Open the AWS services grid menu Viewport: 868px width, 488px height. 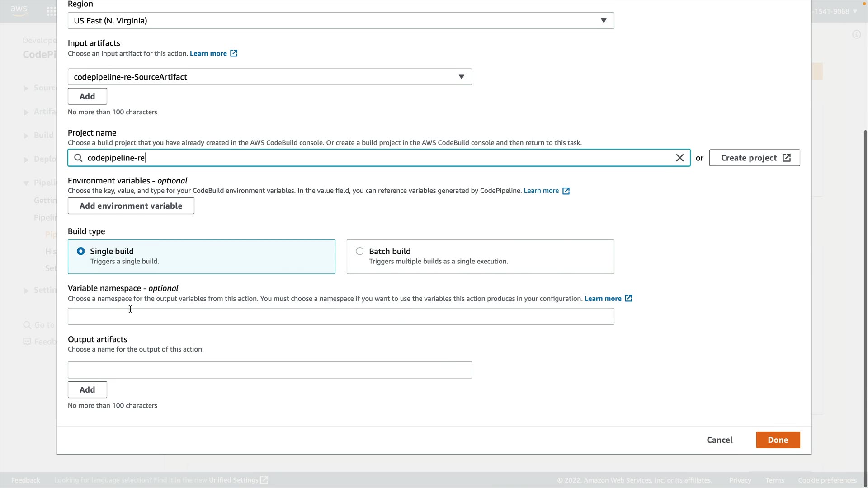(x=51, y=11)
